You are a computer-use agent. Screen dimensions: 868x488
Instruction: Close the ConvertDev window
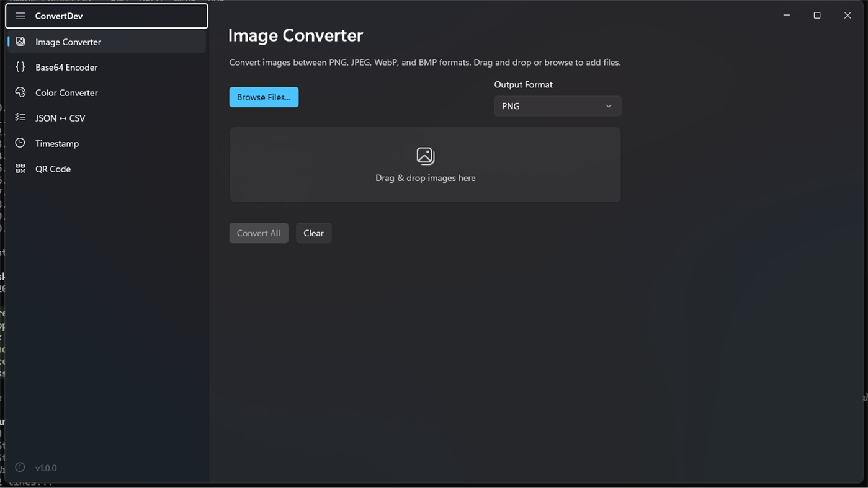click(x=848, y=16)
